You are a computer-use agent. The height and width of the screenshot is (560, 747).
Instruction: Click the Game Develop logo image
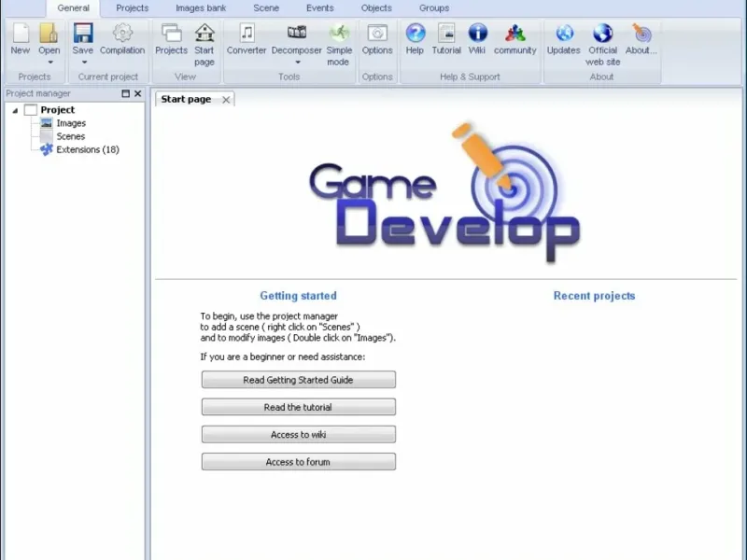[444, 193]
